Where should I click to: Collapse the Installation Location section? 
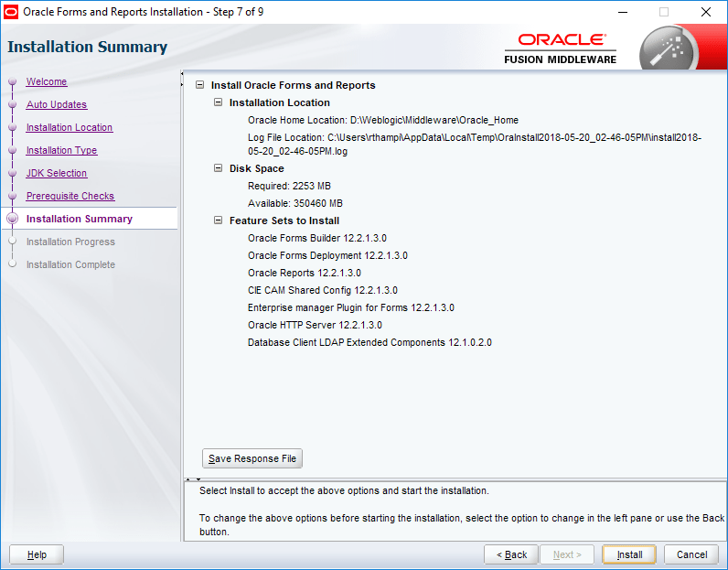coord(218,102)
